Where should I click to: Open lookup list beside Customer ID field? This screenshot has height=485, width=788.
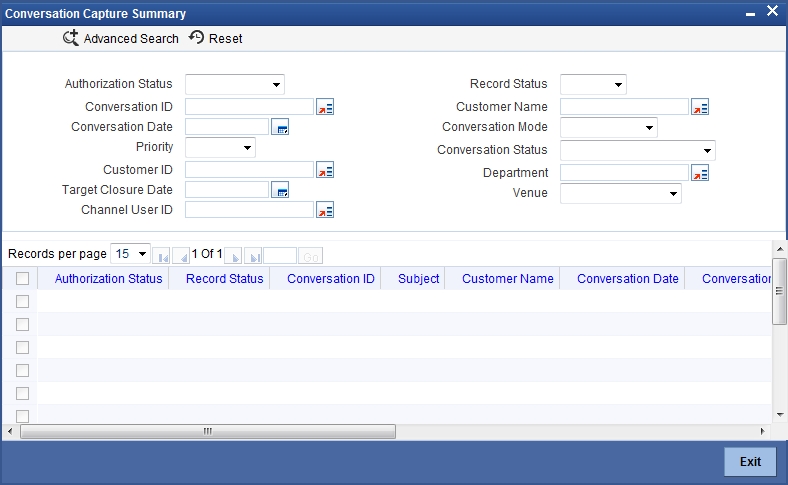coord(325,170)
